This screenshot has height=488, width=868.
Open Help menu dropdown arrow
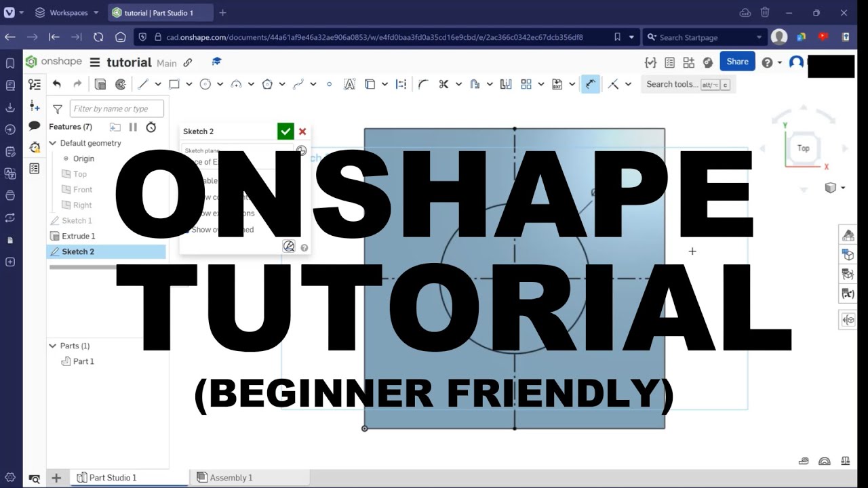tap(780, 62)
